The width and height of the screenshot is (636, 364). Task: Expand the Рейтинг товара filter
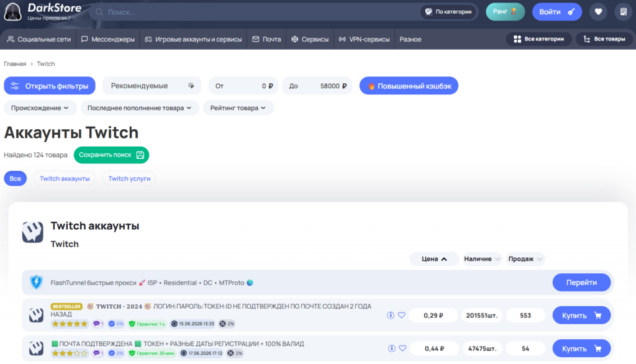click(x=238, y=108)
